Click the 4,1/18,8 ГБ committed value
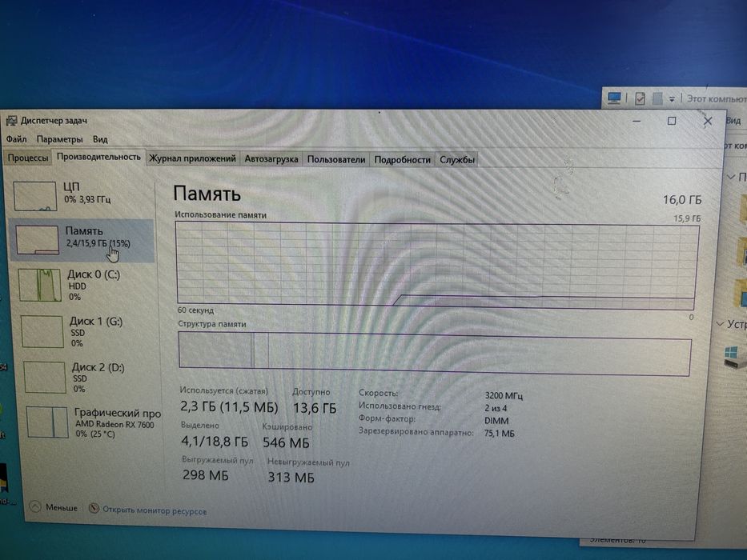This screenshot has width=747, height=560. (x=215, y=442)
